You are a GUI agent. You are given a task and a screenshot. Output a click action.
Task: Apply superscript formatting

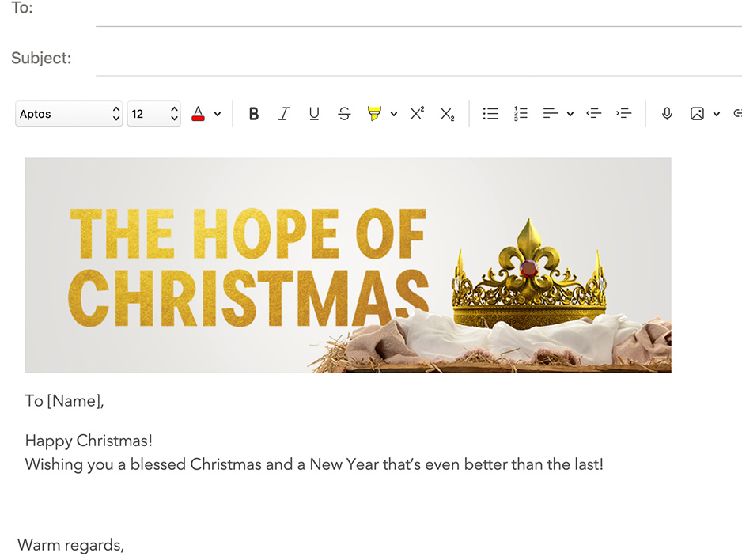417,113
